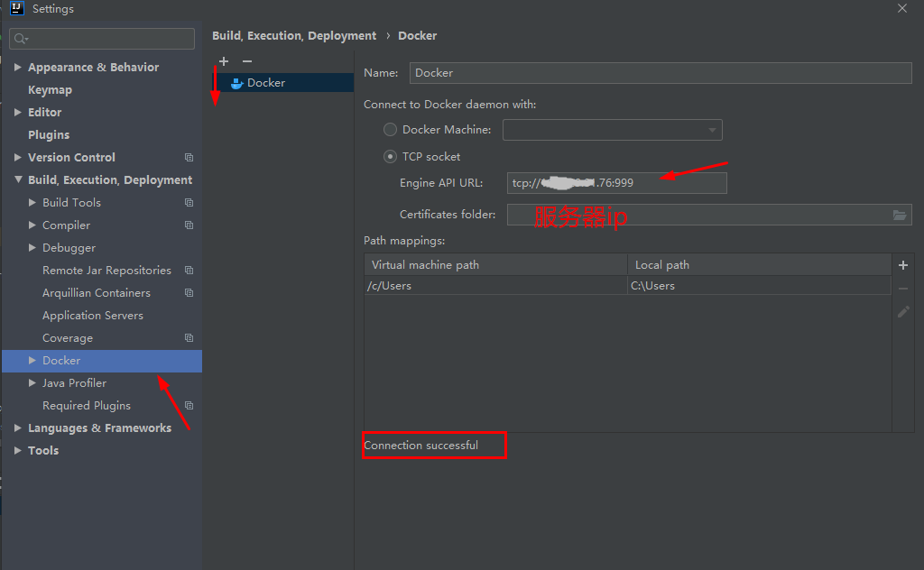The height and width of the screenshot is (570, 924).
Task: Click project-level icon beside Remote Jar Repositories
Action: click(x=189, y=271)
